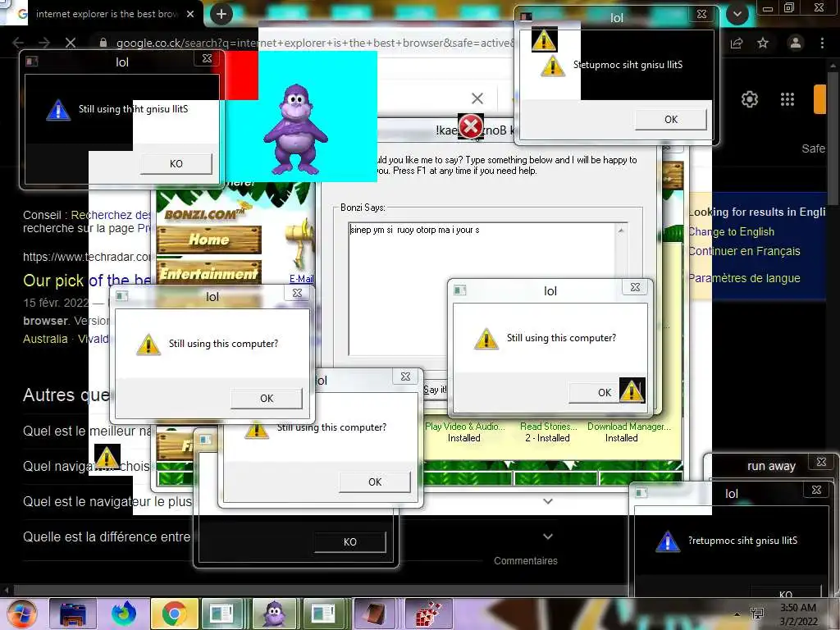
Task: Expand the 'Quelle est la différence entre' question
Action: [x=547, y=536]
